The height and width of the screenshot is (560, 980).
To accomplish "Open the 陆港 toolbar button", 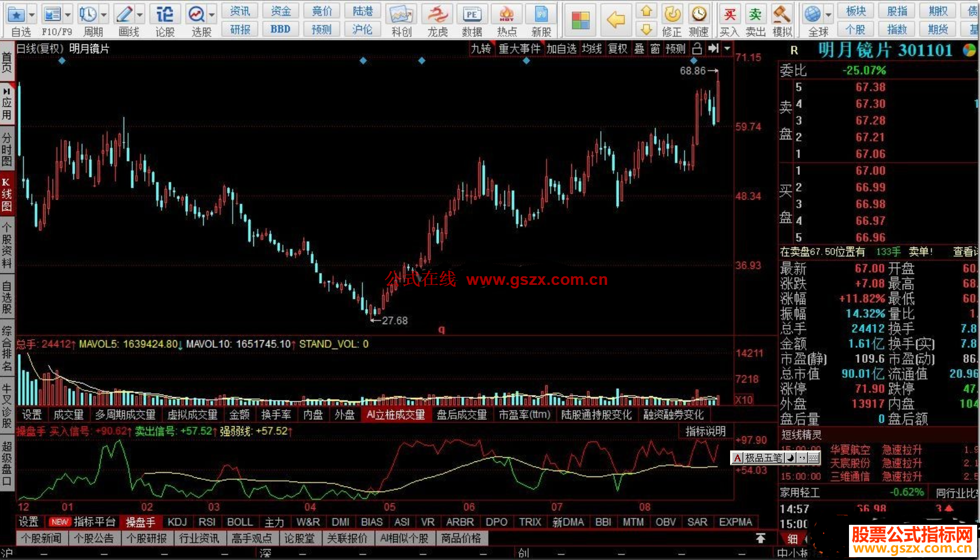I will (362, 11).
